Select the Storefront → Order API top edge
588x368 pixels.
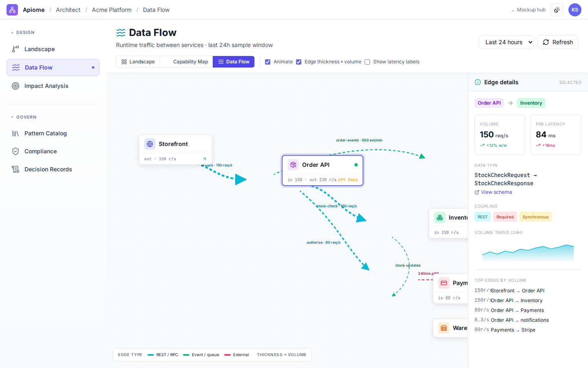[x=528, y=291]
